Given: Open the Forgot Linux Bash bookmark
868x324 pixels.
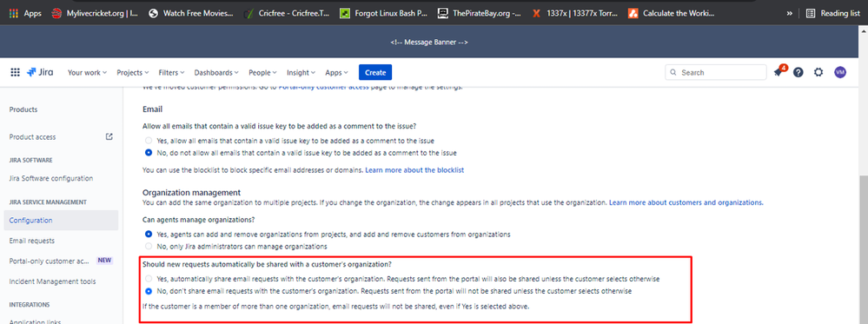Looking at the screenshot, I should [x=384, y=13].
